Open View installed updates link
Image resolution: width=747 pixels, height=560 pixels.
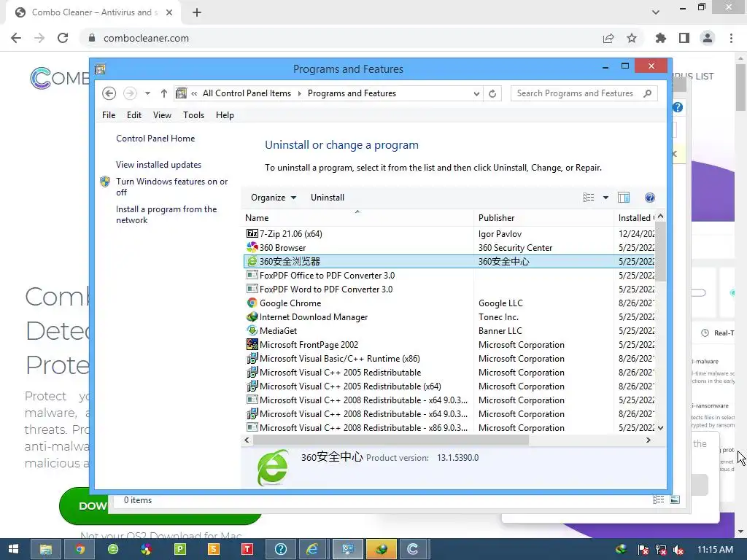pyautogui.click(x=158, y=165)
